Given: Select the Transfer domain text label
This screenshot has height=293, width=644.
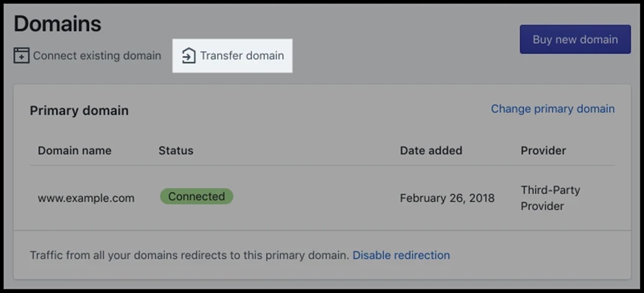Looking at the screenshot, I should click(242, 56).
